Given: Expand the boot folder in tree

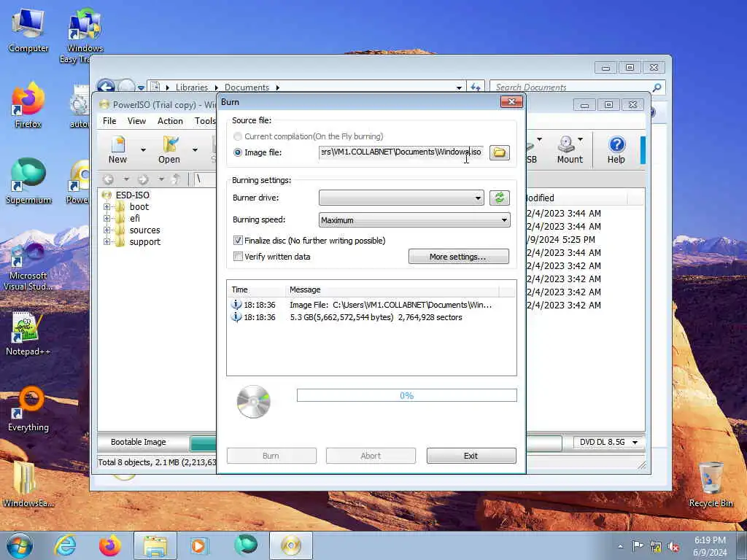Looking at the screenshot, I should [107, 206].
